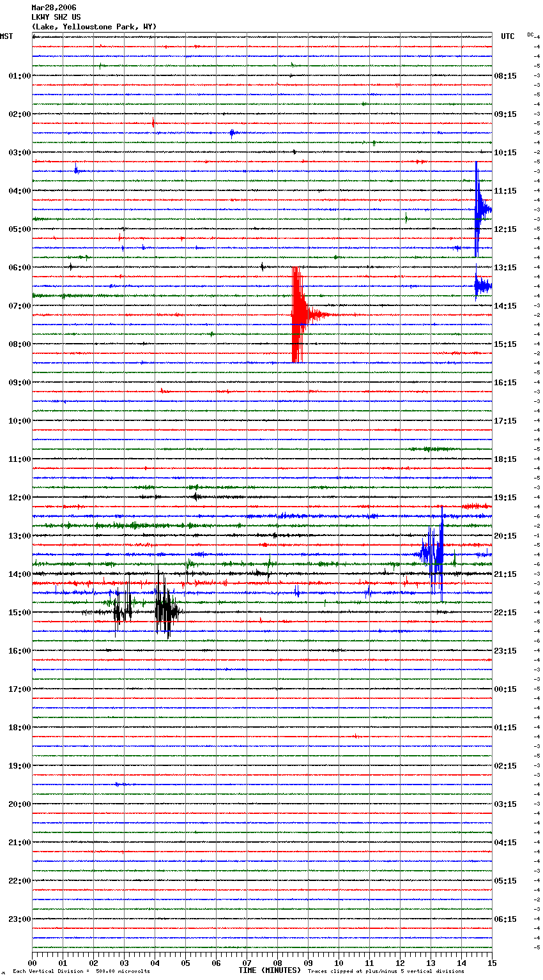Select the 18:00 MST row label

click(x=20, y=728)
